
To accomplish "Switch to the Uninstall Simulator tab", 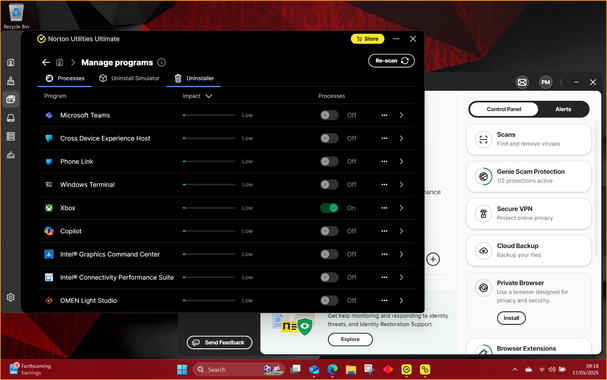I will coord(129,79).
